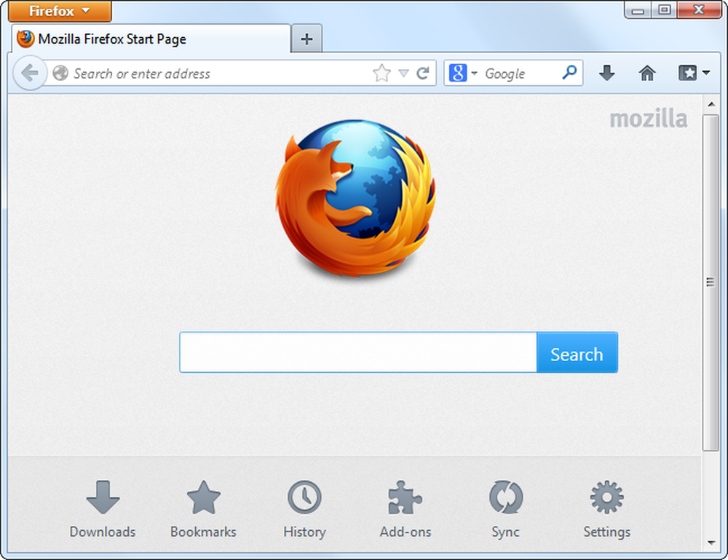Open the orange Firefox menu button
The width and height of the screenshot is (728, 560).
point(60,11)
